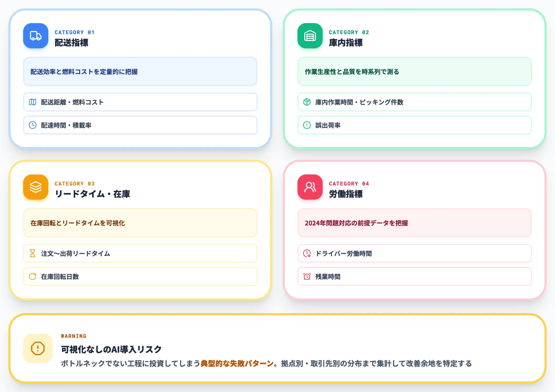
Task: Click the rotate icon beside 在庫回転日数
Action: [x=33, y=276]
